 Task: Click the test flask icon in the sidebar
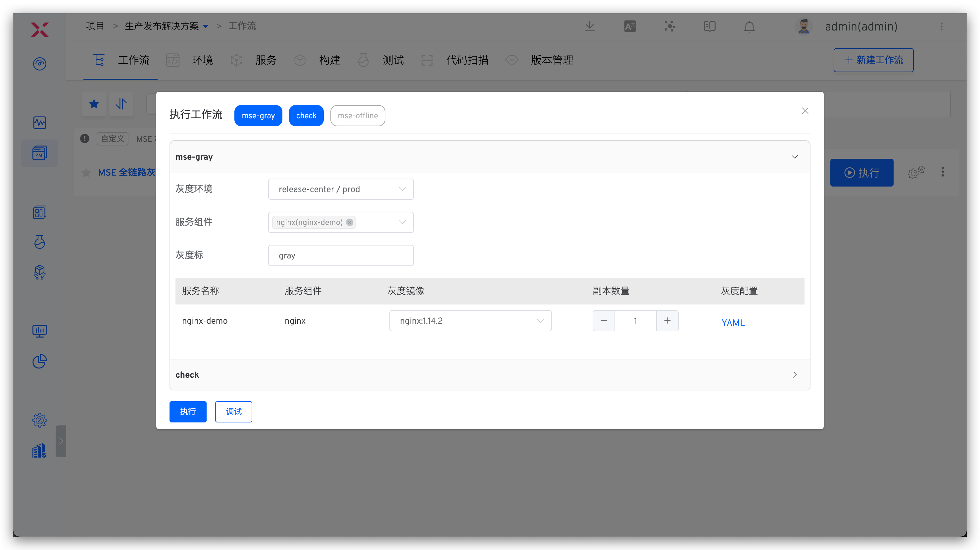(x=40, y=242)
